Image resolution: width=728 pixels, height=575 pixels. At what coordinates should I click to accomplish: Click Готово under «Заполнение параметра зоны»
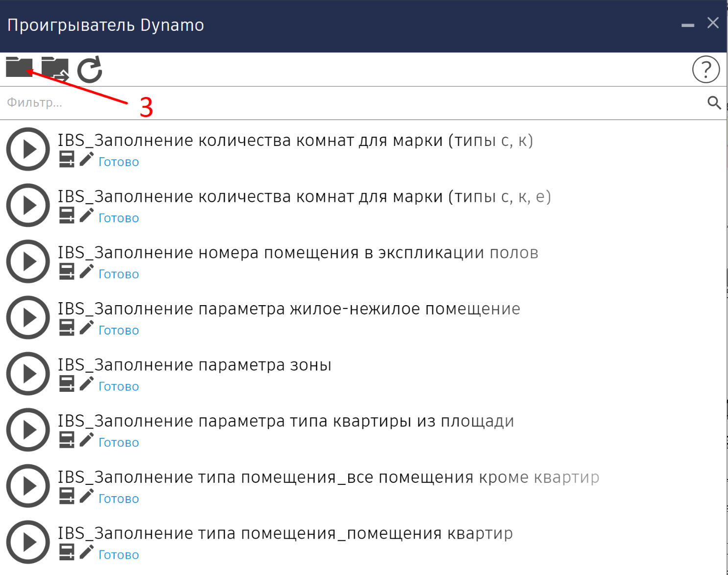pos(119,386)
